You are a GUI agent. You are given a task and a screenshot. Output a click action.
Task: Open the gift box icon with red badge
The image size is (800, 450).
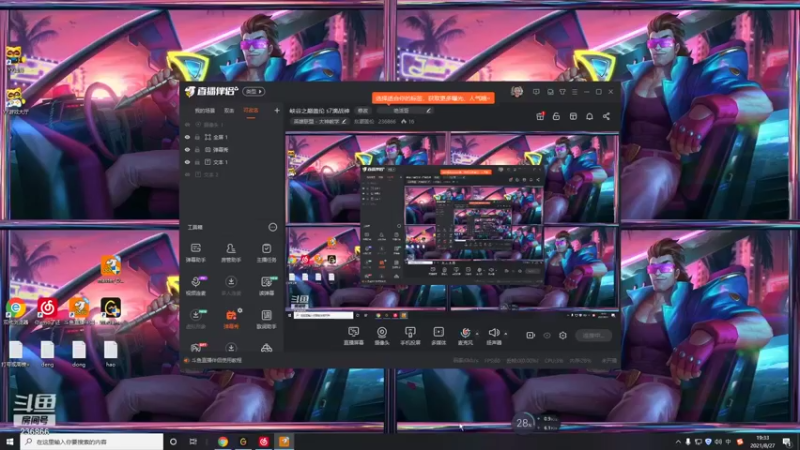pyautogui.click(x=540, y=116)
